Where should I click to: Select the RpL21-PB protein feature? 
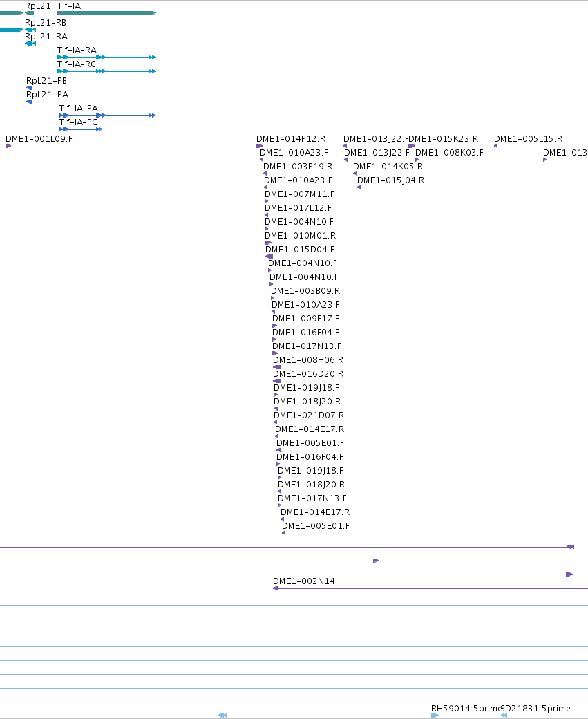(46, 81)
